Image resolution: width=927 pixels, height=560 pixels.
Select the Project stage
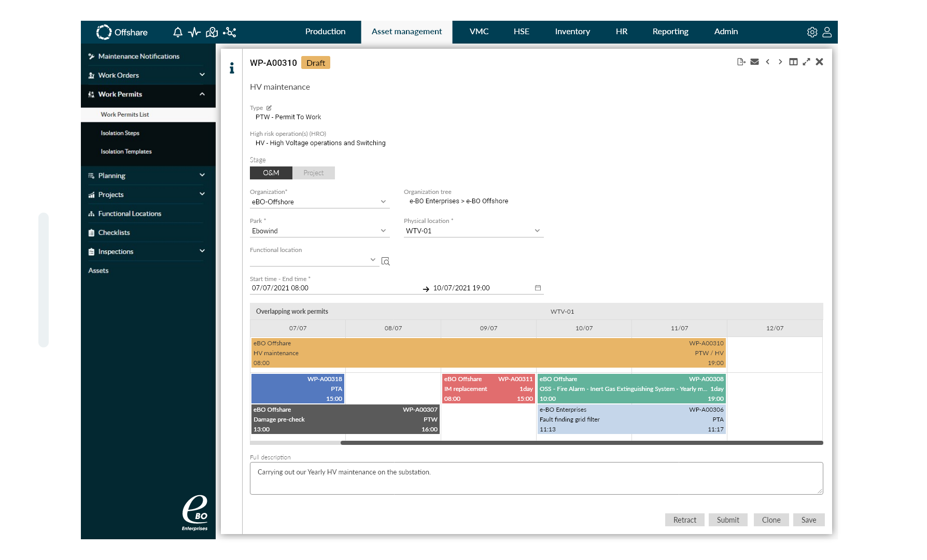click(x=314, y=173)
